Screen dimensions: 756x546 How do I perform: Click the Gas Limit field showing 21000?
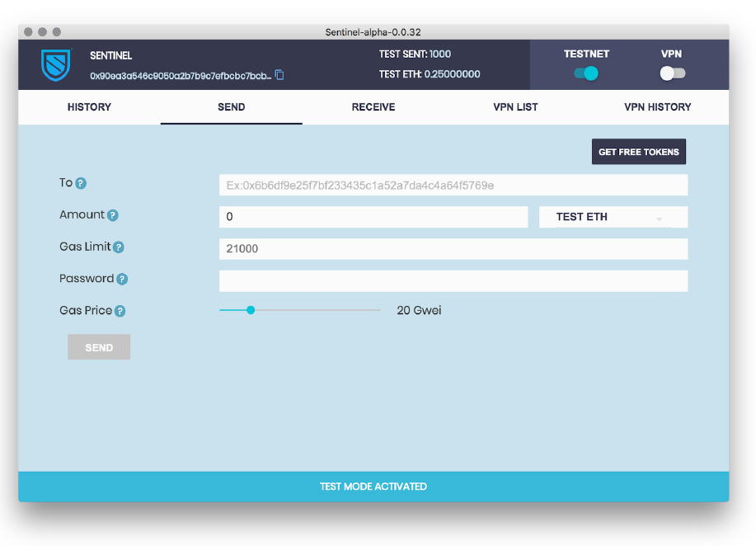coord(453,249)
